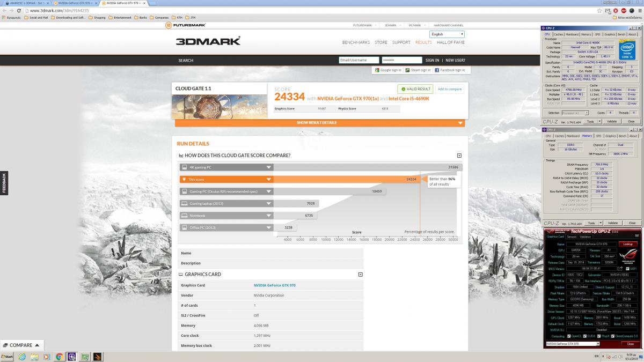Open the Banks bookmarks folder
The image size is (644, 362).
click(141, 17)
